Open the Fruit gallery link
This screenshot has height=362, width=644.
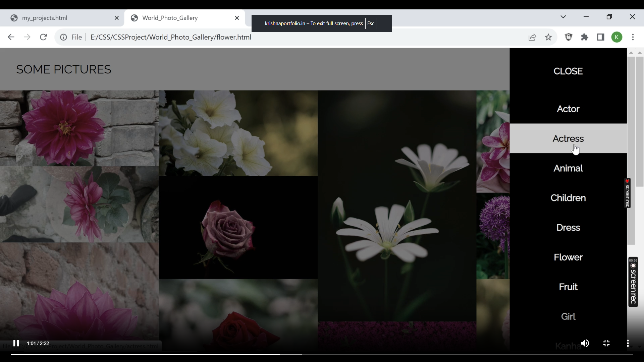pos(568,287)
